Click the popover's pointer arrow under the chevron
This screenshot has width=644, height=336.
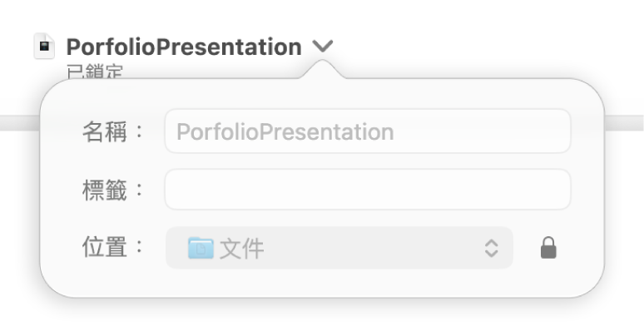(324, 73)
